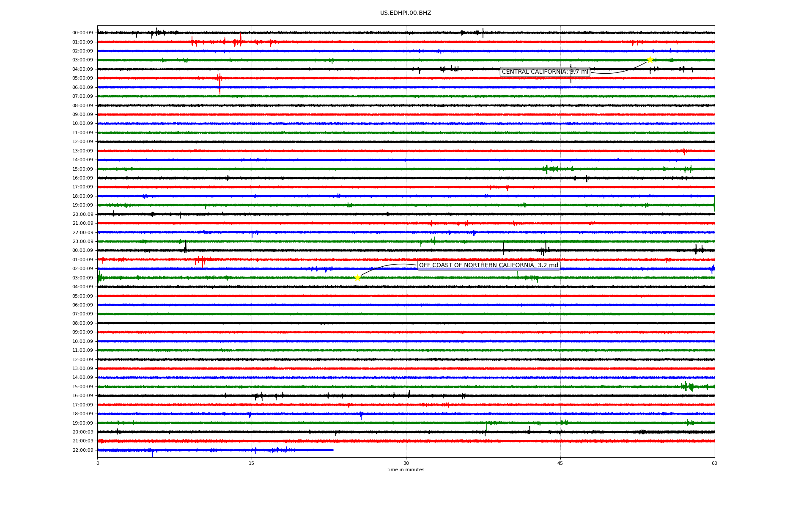
Task: Click the OFF COAST OF NORTHERN CALIFORNIA label
Action: point(488,265)
